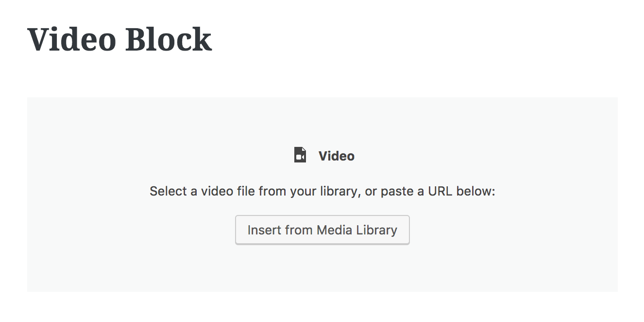Click the word "URL" in the instructions
The height and width of the screenshot is (322, 644).
440,191
